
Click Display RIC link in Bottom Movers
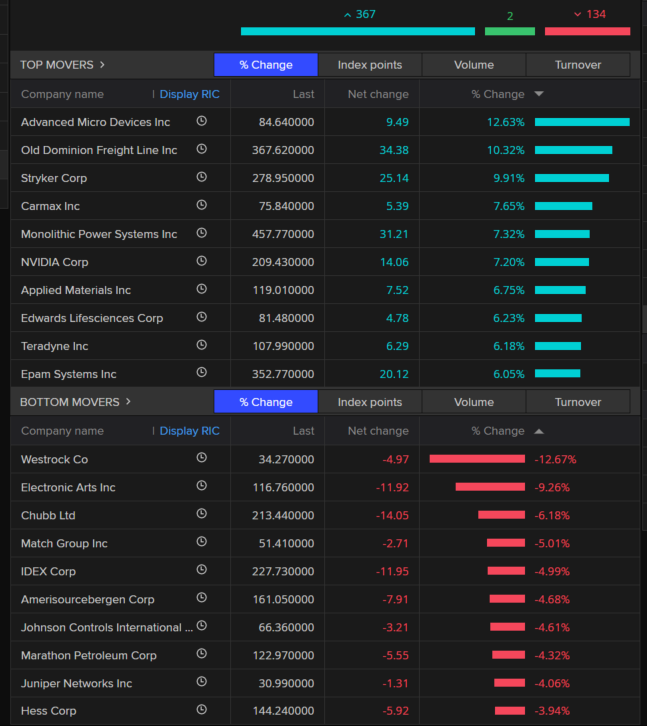click(x=189, y=431)
